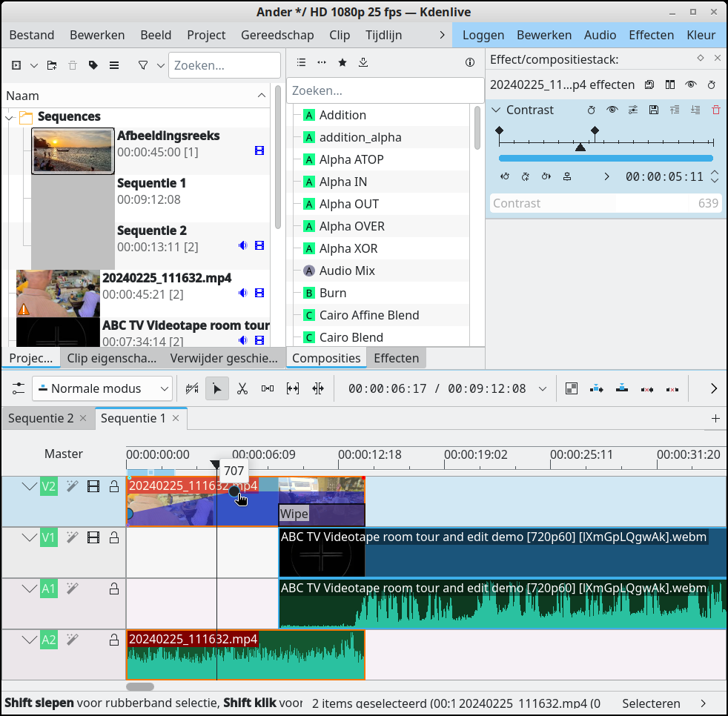Viewport: 728px width, 716px height.
Task: Switch to the Audio workspace
Action: point(600,36)
